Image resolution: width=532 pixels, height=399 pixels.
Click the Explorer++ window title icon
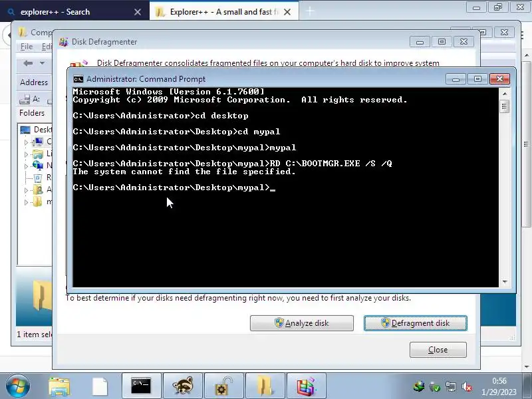23,32
